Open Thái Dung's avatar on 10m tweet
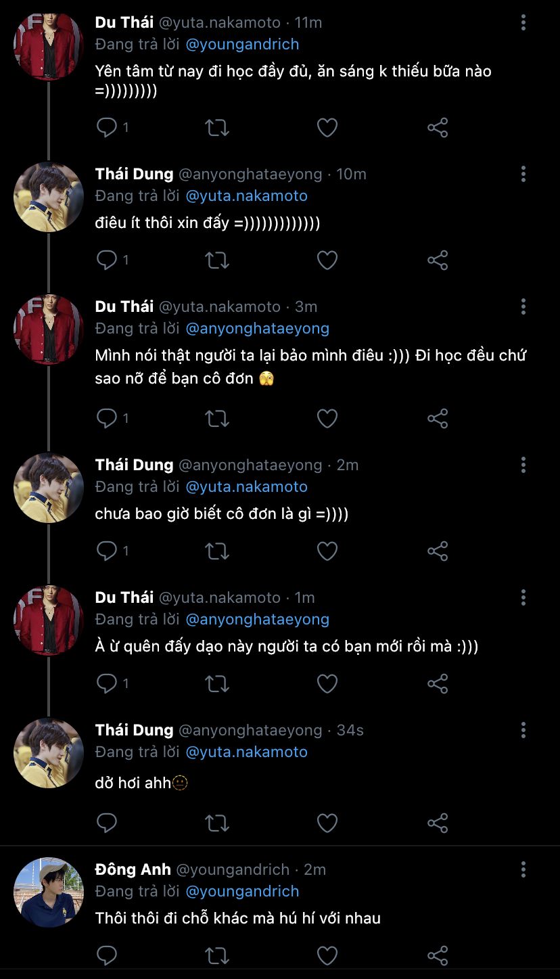 point(49,197)
